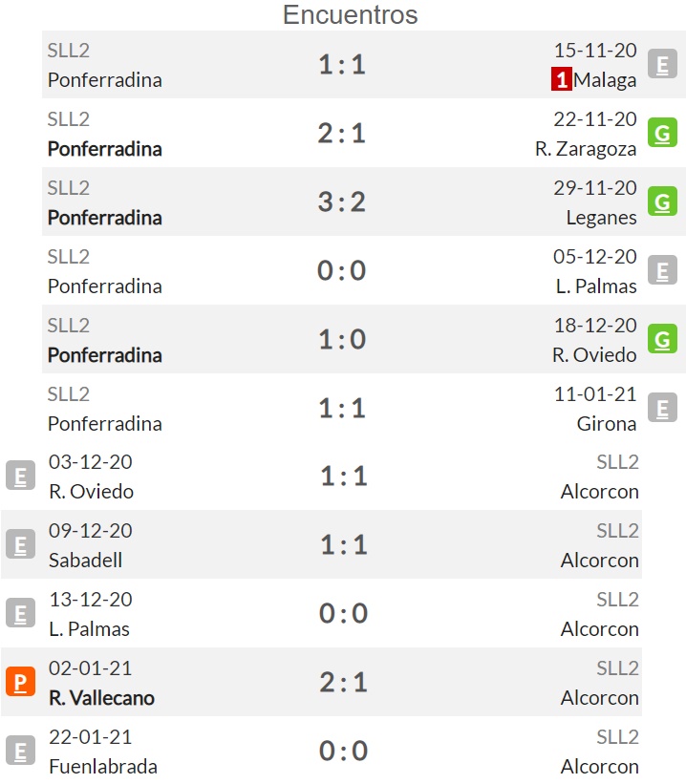Click the Girona team name
Image resolution: width=686 pixels, height=784 pixels.
[x=607, y=424]
